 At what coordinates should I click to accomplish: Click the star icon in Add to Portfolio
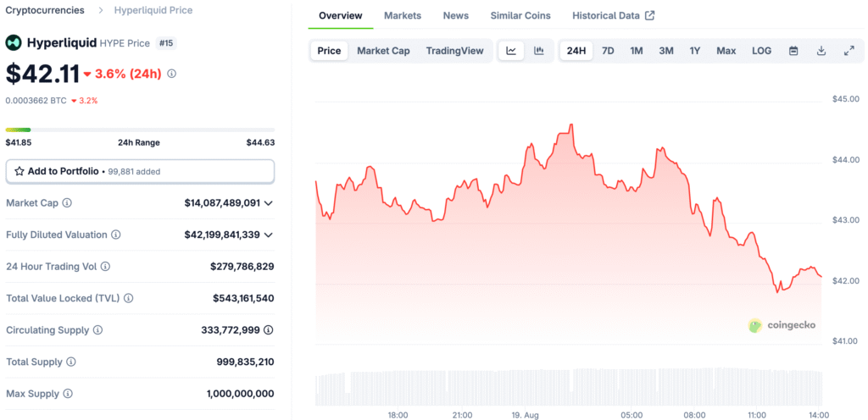19,171
